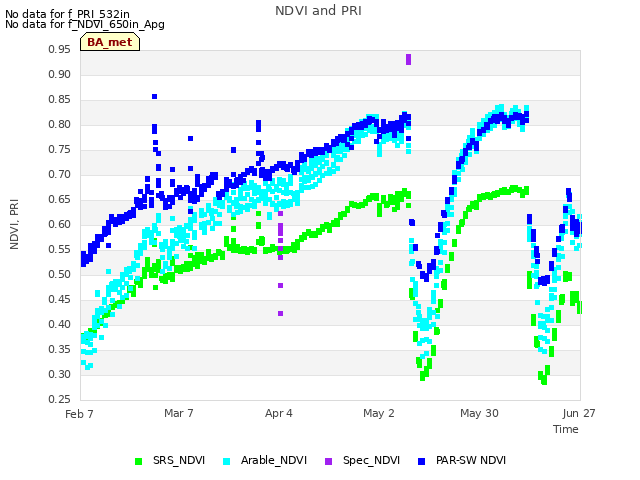Screen dimensions: 640x480
Task: Click the purple Spec_NDVI legend swatch
Action: coord(328,461)
